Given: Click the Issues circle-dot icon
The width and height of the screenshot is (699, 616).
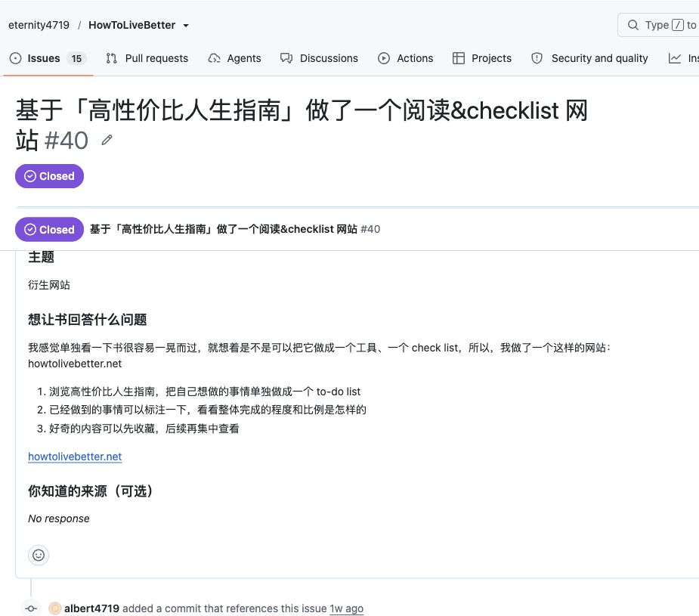Looking at the screenshot, I should click(16, 58).
